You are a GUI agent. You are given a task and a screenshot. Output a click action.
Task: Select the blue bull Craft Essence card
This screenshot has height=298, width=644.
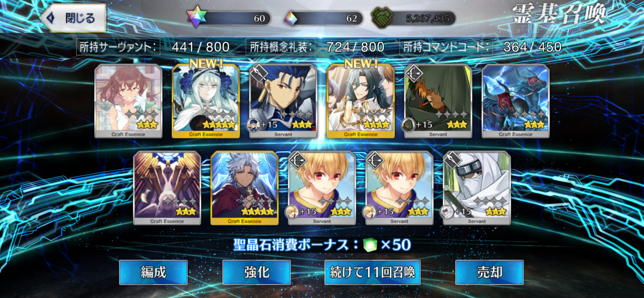click(x=516, y=101)
